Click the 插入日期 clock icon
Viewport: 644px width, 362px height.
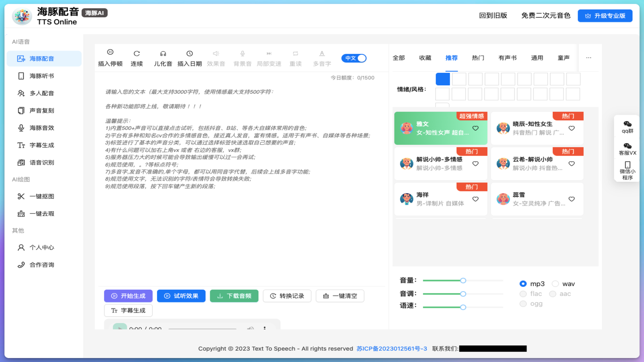(x=190, y=53)
